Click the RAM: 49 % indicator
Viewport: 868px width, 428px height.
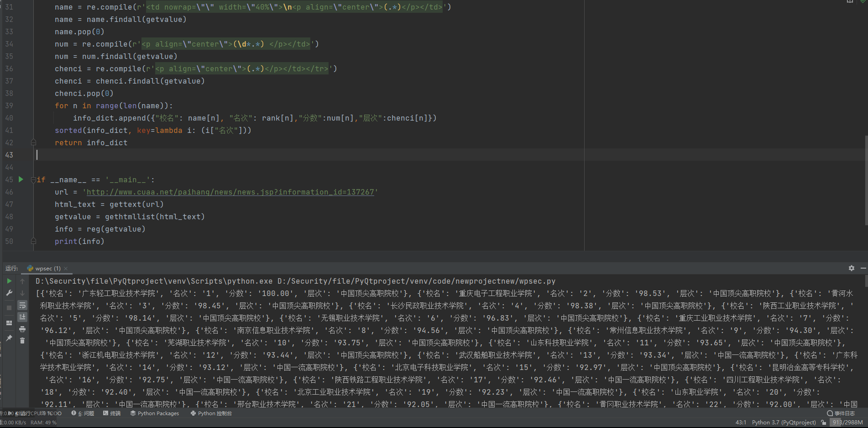tap(43, 423)
